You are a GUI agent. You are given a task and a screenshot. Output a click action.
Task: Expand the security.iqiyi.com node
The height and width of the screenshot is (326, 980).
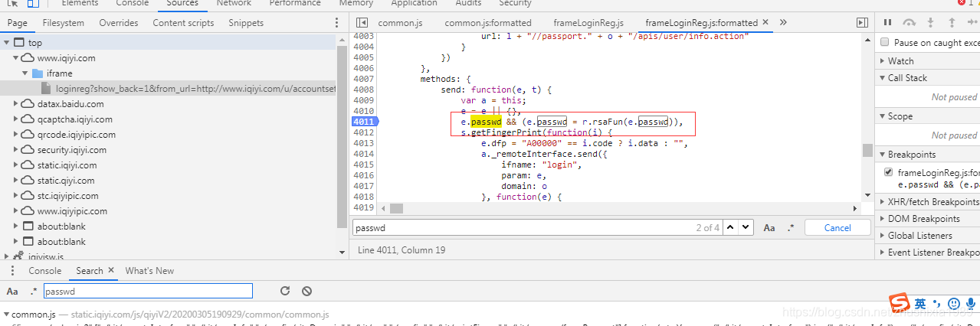(17, 150)
